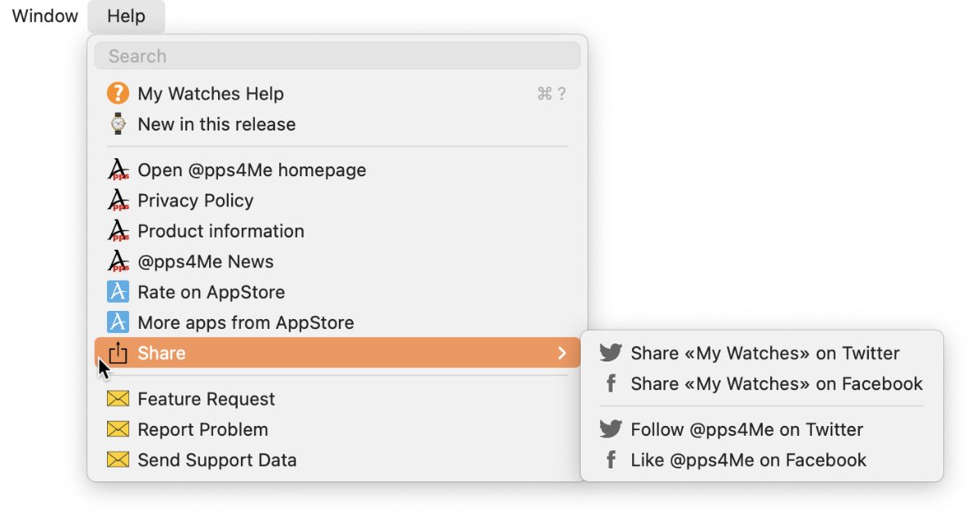
Task: Open @pps4Me homepage menu entry
Action: click(x=337, y=170)
